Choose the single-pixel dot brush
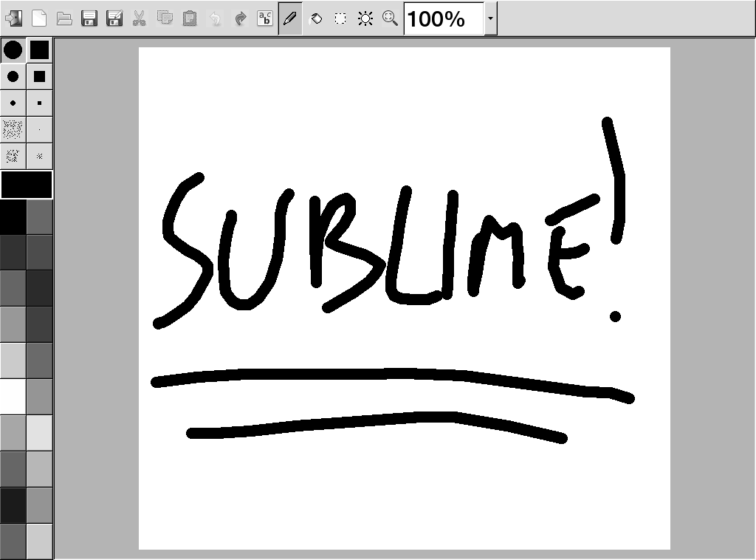Image resolution: width=756 pixels, height=560 pixels. 40,129
